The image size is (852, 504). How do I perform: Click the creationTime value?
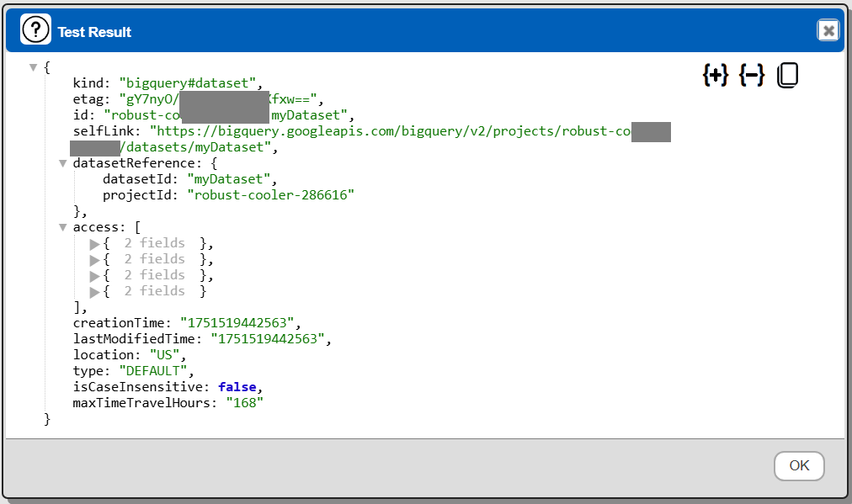(241, 323)
